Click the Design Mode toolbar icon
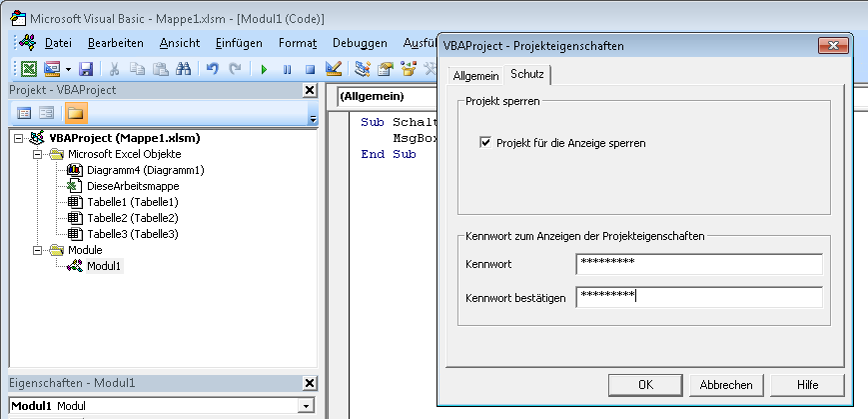868x419 pixels. (x=334, y=69)
